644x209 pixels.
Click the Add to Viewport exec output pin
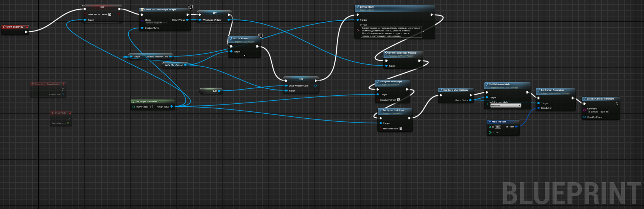click(257, 46)
